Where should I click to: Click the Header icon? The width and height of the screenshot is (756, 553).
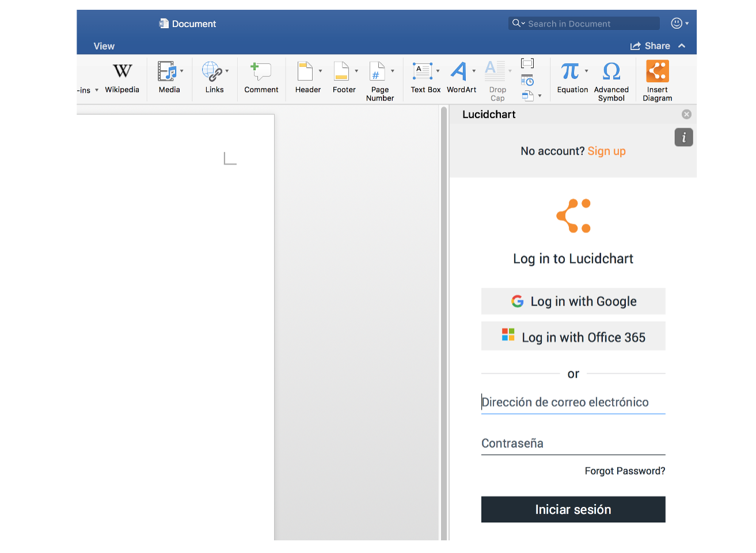click(305, 71)
